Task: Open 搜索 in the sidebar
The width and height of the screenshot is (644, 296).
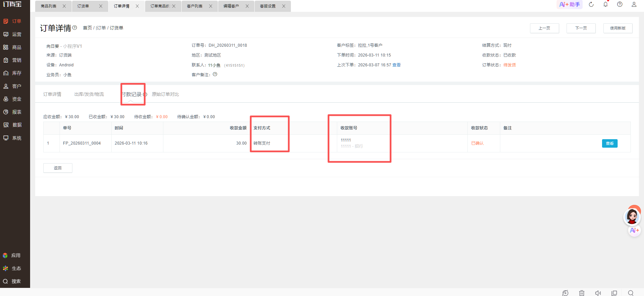Action: coord(12,281)
